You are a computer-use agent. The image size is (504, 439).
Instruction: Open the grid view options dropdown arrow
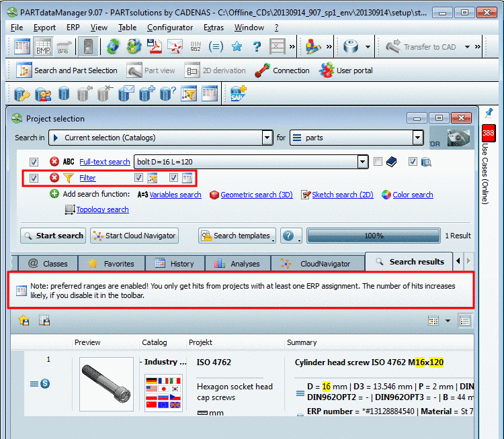coord(448,320)
